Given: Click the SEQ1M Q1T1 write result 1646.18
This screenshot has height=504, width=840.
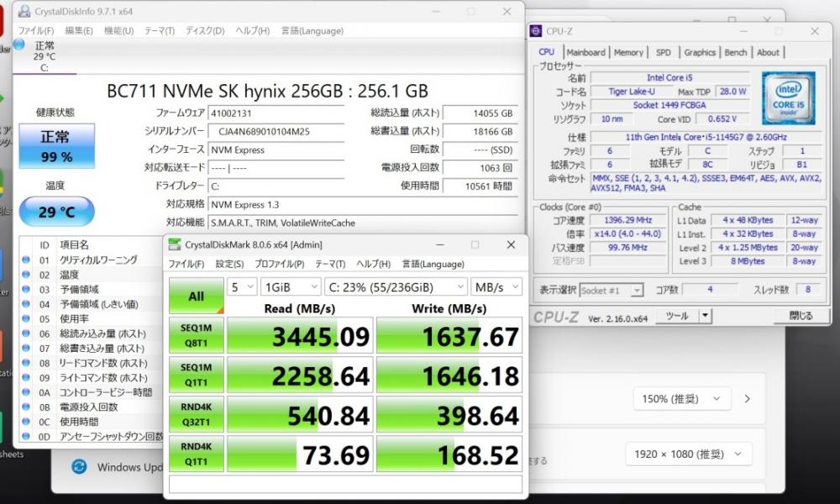Looking at the screenshot, I should pyautogui.click(x=449, y=375).
